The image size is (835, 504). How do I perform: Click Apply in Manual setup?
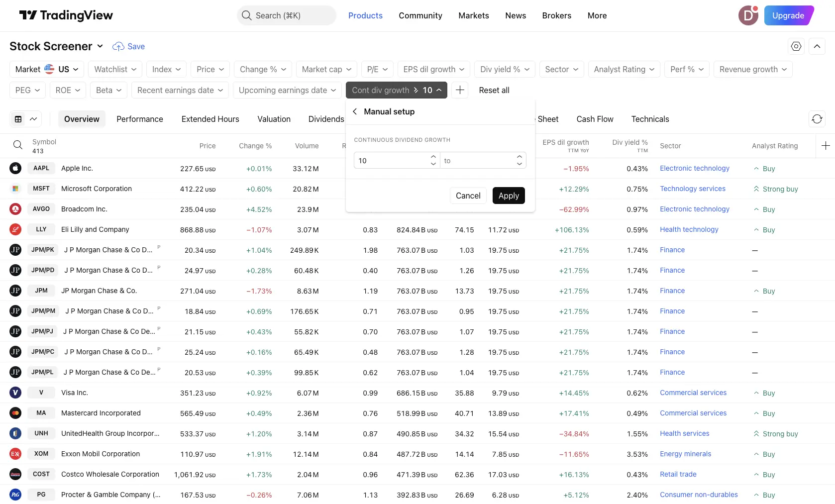pos(509,196)
